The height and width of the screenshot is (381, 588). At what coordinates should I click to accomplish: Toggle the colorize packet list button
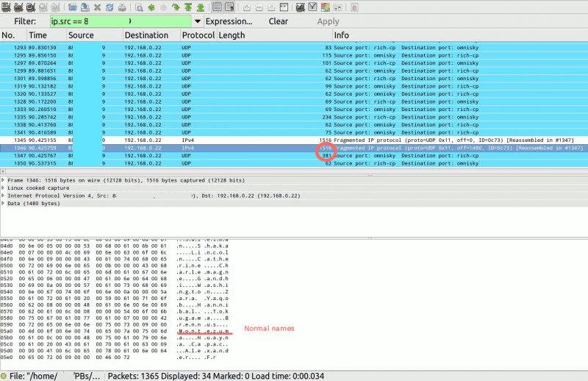pos(217,7)
